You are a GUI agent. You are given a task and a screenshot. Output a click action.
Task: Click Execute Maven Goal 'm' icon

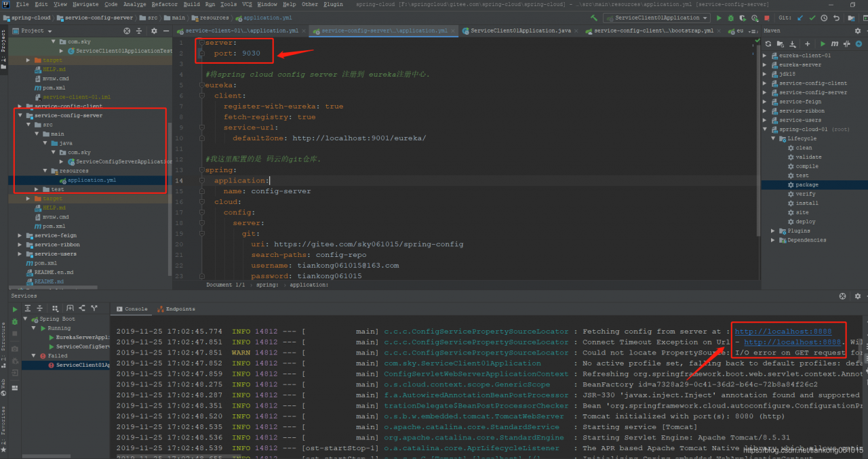coord(833,43)
